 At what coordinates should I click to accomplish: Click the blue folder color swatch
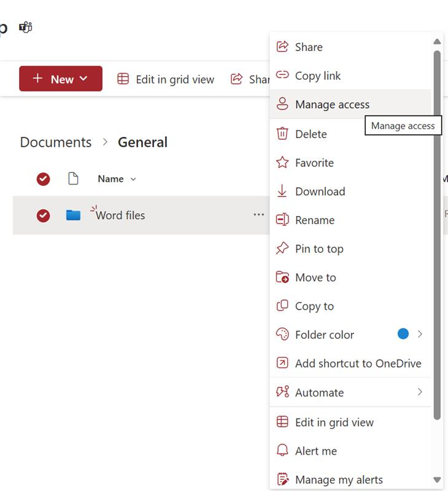point(403,334)
